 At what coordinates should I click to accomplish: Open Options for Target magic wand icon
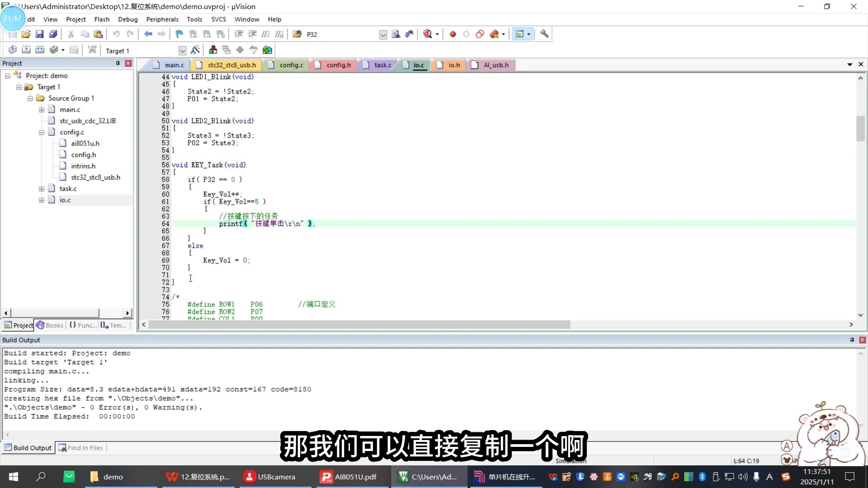[195, 50]
